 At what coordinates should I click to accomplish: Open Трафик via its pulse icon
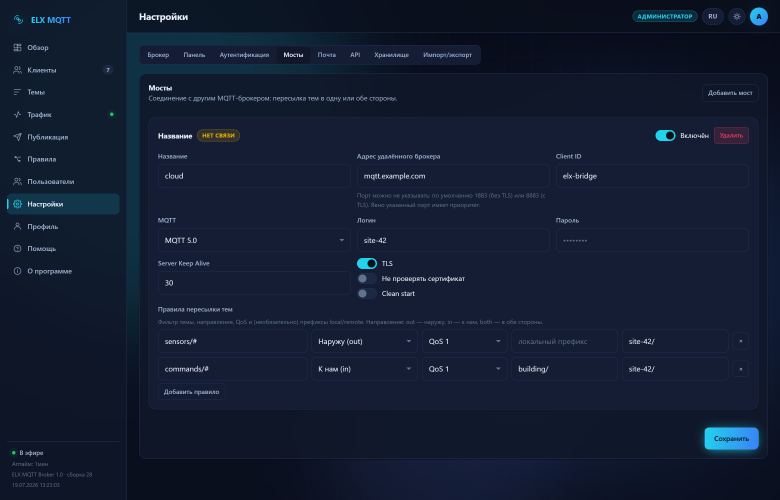[17, 114]
